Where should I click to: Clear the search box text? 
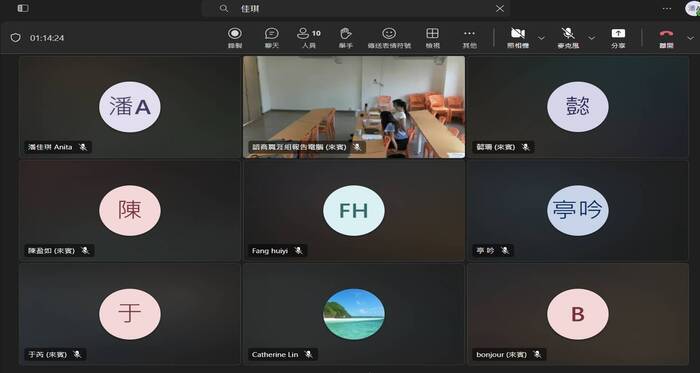point(500,8)
